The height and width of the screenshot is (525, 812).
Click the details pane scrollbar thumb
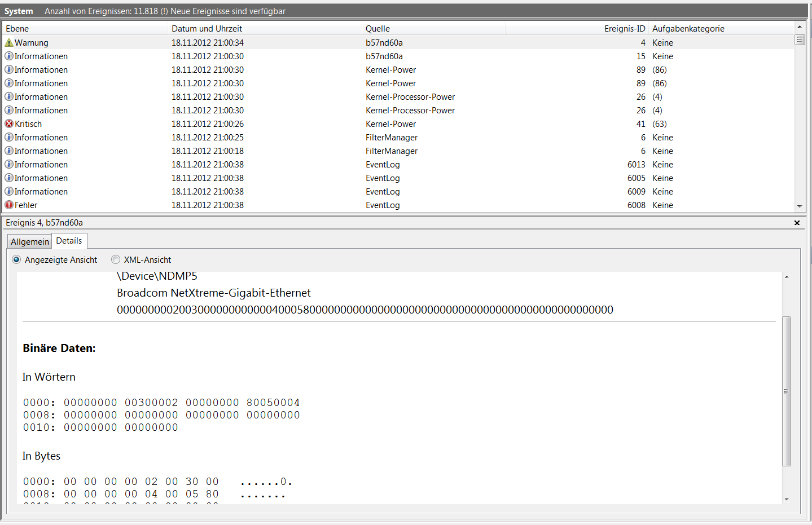point(787,391)
